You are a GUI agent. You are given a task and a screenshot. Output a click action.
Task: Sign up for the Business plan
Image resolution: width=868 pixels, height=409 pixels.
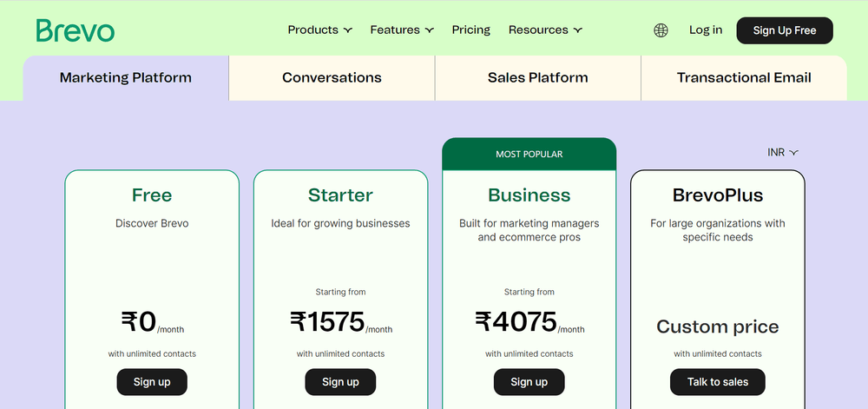point(529,382)
